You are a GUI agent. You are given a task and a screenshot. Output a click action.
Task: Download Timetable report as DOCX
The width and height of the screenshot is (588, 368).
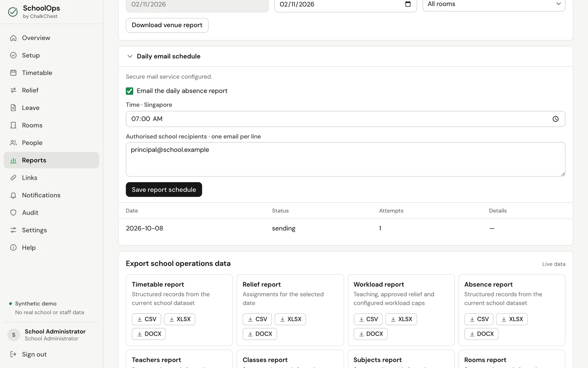(149, 334)
